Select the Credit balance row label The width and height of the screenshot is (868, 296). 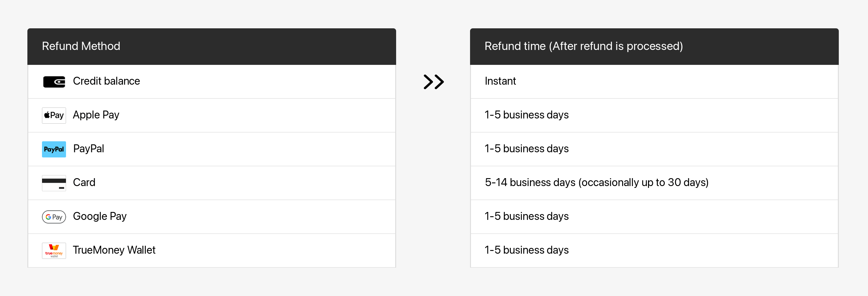106,81
